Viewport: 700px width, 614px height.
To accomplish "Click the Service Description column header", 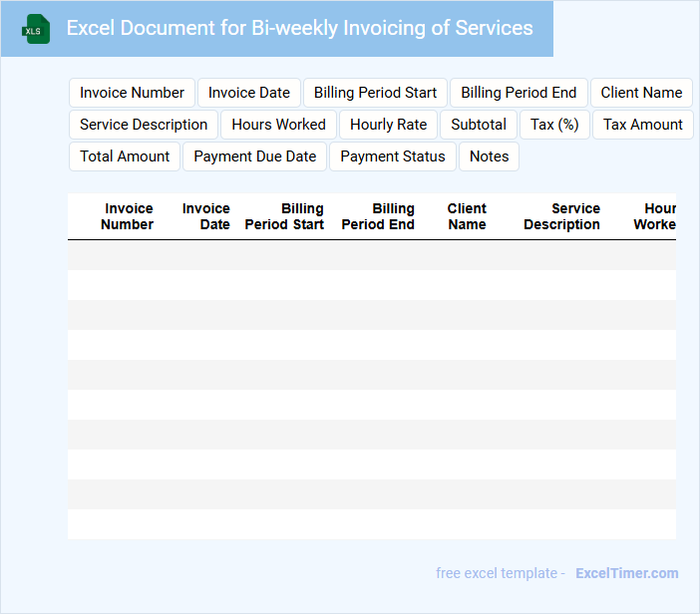I will 562,216.
